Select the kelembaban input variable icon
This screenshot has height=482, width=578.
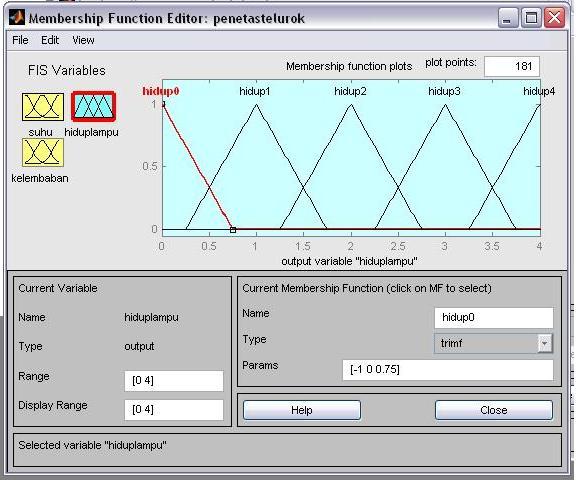(43, 153)
